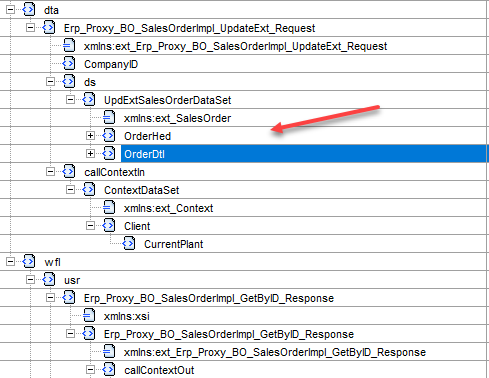Viewport: 489px width, 378px height.
Task: Collapse the Client node
Action: coord(90,226)
